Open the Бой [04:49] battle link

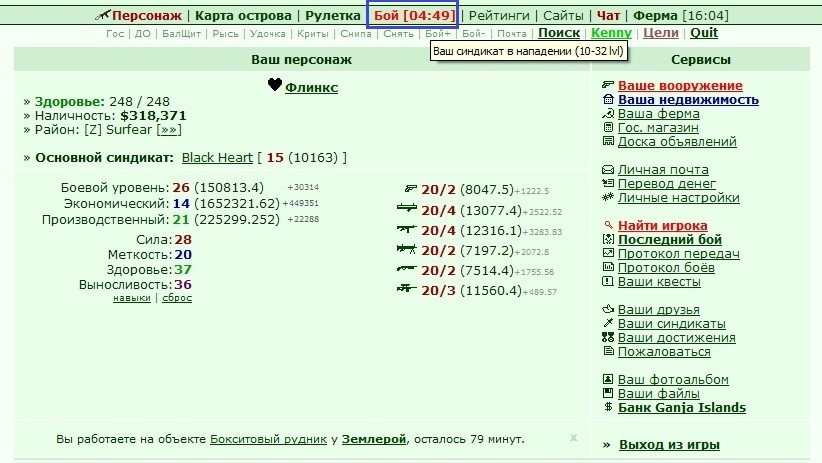point(415,16)
